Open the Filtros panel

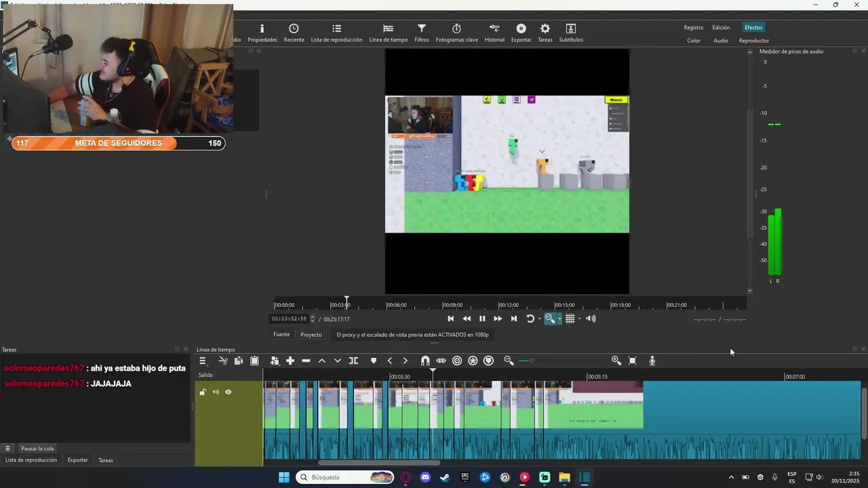coord(421,33)
